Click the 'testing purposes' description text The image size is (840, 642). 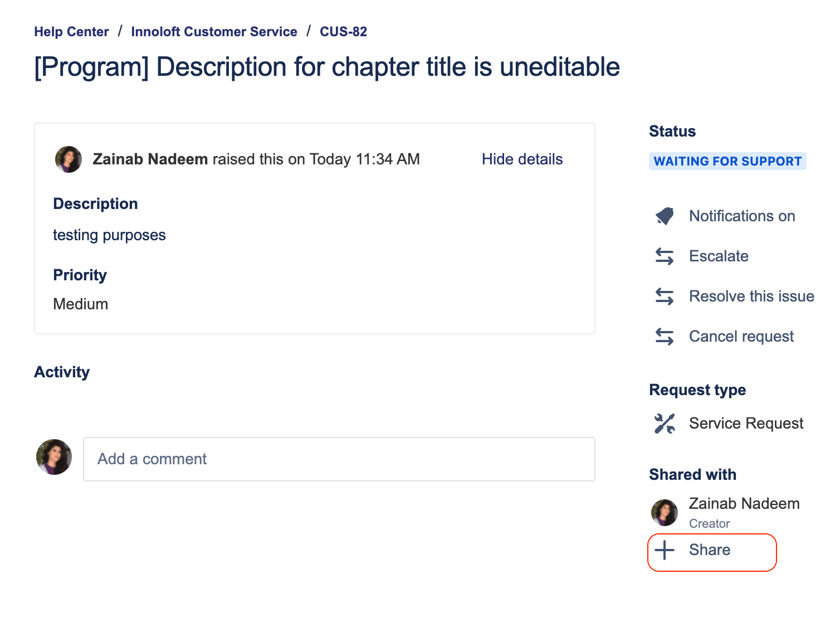[109, 235]
